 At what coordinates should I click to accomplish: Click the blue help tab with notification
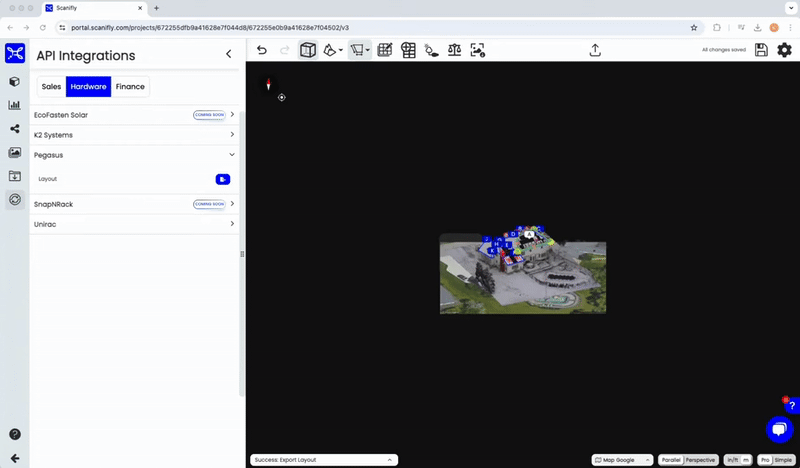coord(791,405)
